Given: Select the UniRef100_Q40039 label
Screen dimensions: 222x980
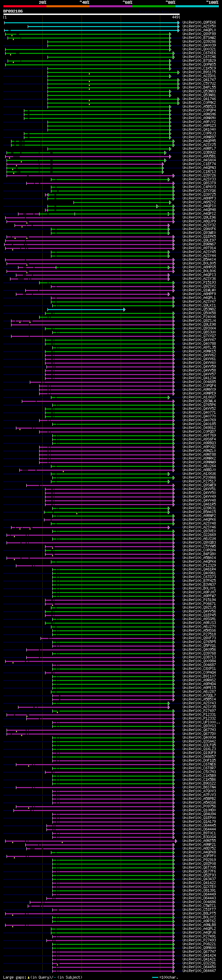Looking at the screenshot, I should (199, 45).
